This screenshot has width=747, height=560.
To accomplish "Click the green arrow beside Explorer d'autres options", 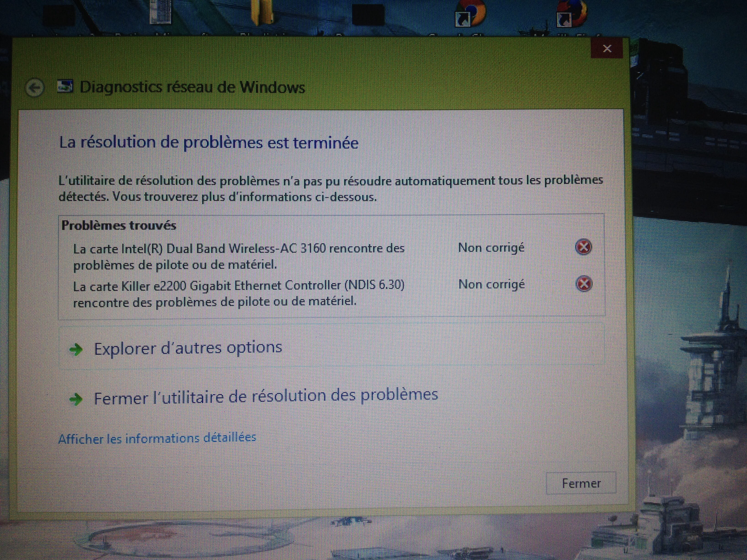I will coord(76,349).
